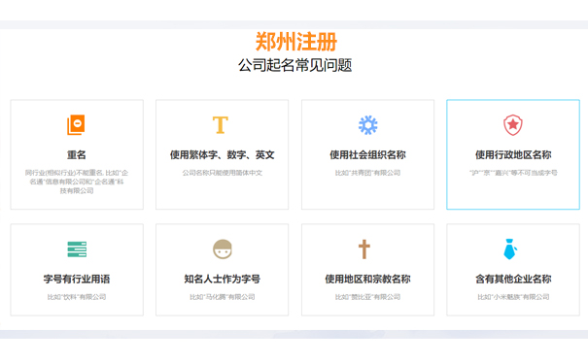This screenshot has height=364, width=588.
Task: Click the red star shield icon
Action: [513, 124]
